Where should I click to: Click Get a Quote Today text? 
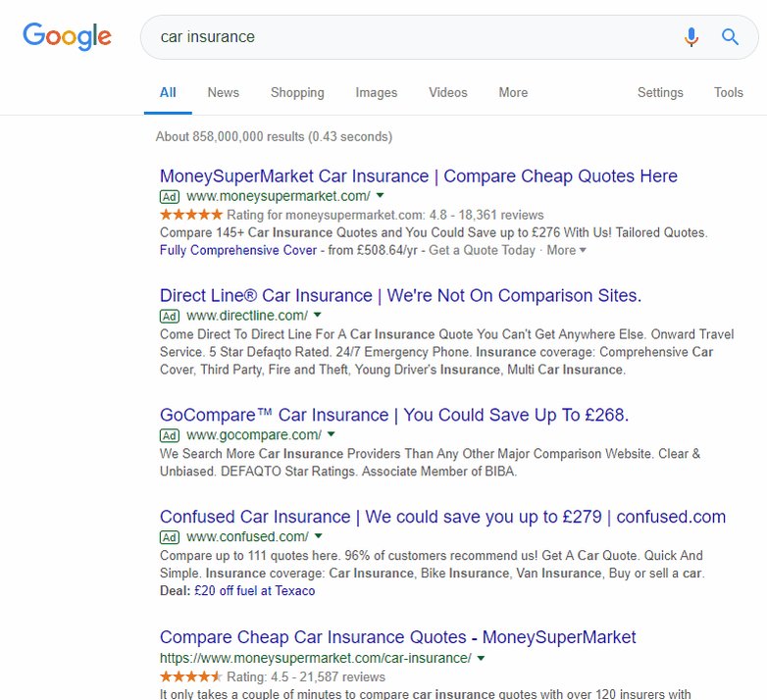[x=482, y=250]
